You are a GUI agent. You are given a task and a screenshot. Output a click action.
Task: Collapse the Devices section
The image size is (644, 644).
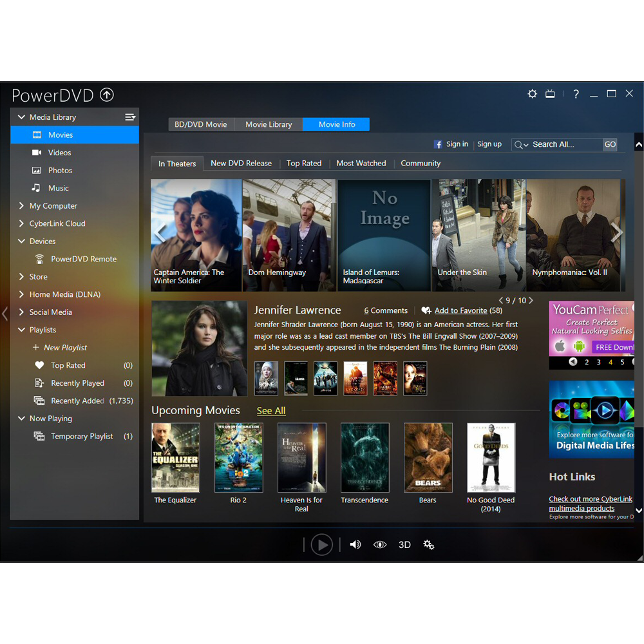pos(21,241)
